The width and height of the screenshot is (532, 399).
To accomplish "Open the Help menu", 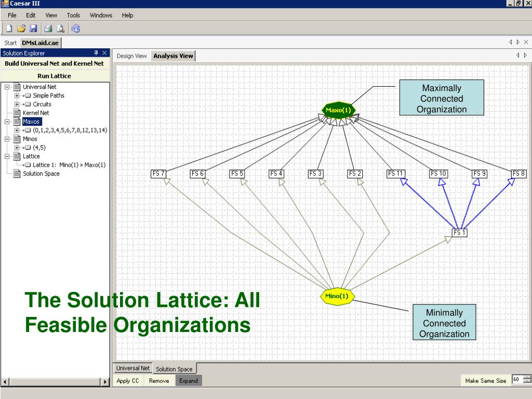I will pos(128,15).
